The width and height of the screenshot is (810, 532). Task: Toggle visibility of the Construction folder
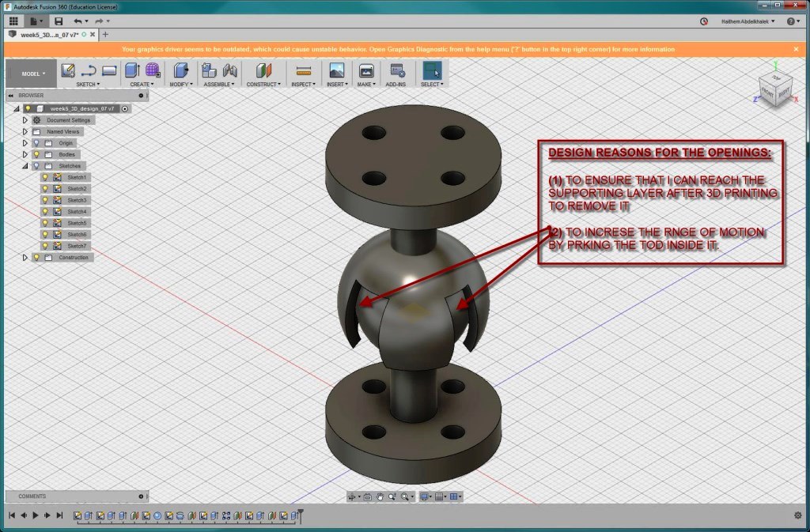tap(36, 257)
